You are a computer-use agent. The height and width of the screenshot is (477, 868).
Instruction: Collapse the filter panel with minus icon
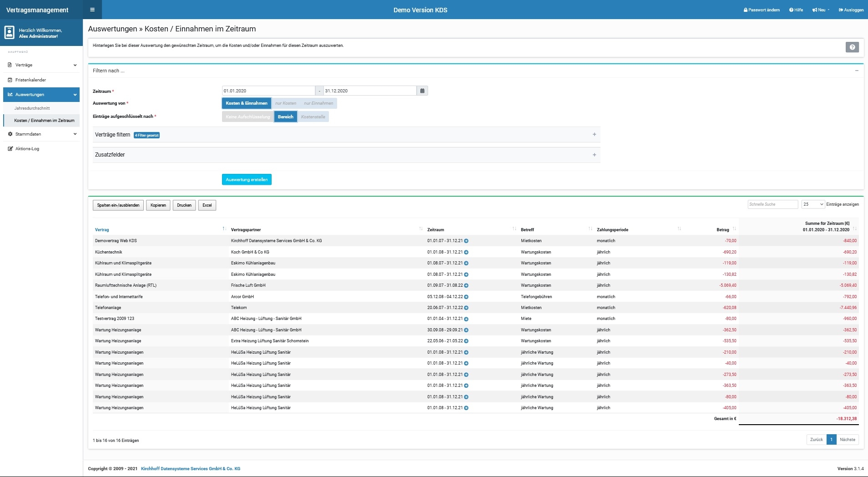click(x=857, y=71)
